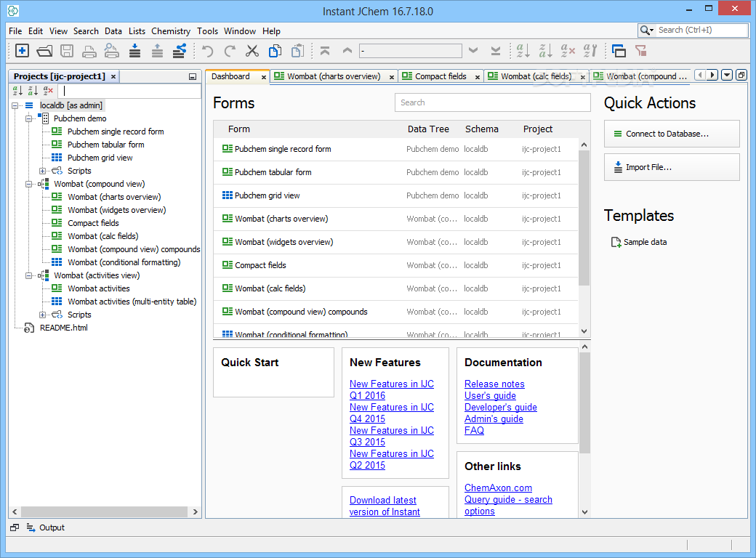The image size is (756, 558).
Task: Click the Sort settings wrench icon
Action: point(590,51)
